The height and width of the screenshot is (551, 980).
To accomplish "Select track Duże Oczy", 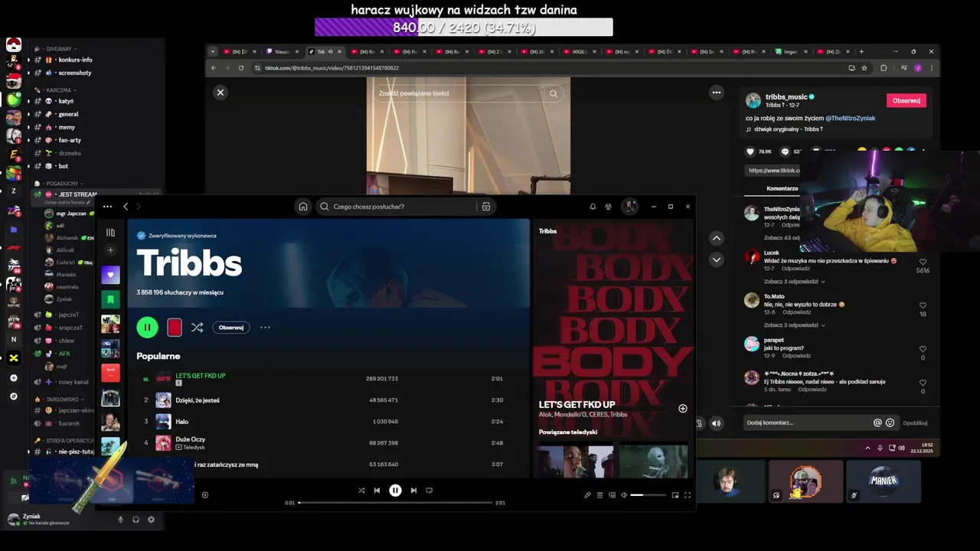I will tap(190, 440).
